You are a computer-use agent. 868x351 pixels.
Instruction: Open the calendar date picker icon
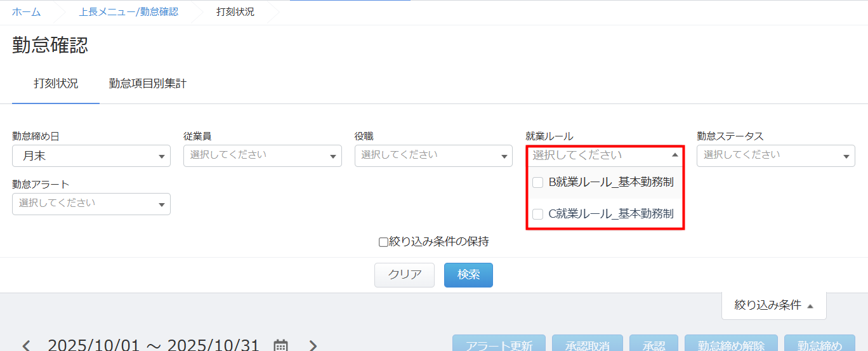[x=280, y=345]
